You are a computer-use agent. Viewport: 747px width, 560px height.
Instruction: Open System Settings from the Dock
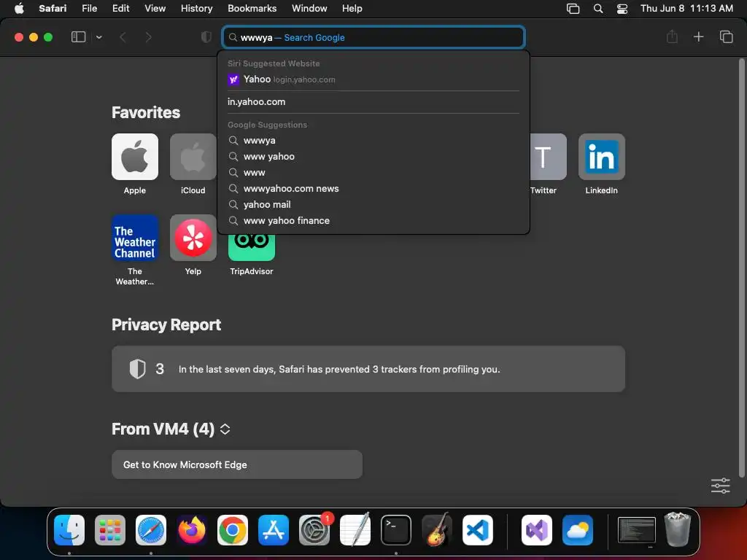pos(314,530)
